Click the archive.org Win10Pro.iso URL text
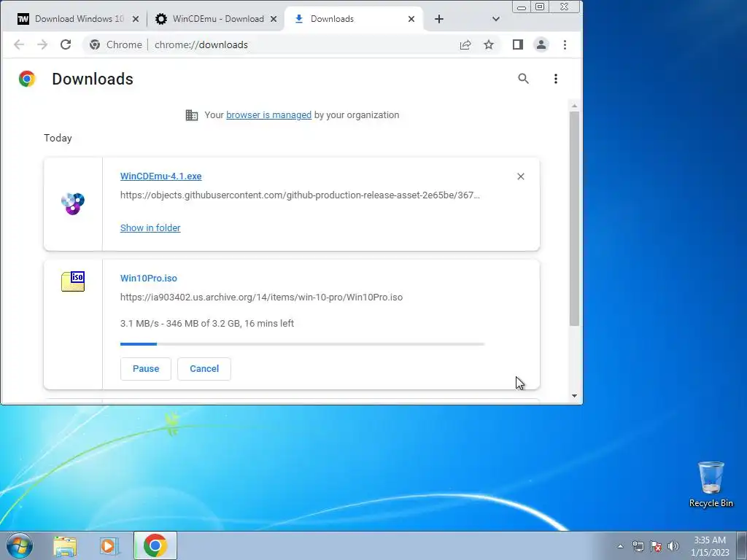The width and height of the screenshot is (747, 560). point(262,297)
